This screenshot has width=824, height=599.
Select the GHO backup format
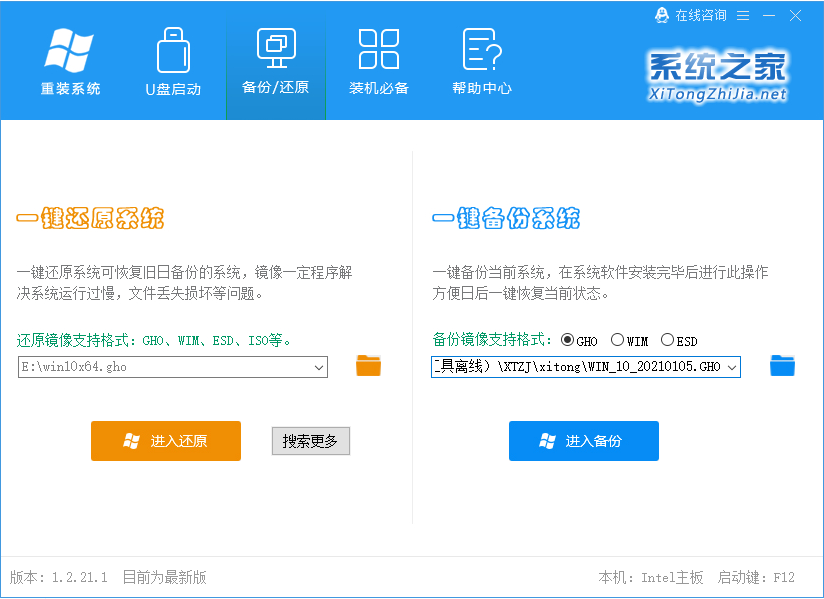pyautogui.click(x=570, y=340)
